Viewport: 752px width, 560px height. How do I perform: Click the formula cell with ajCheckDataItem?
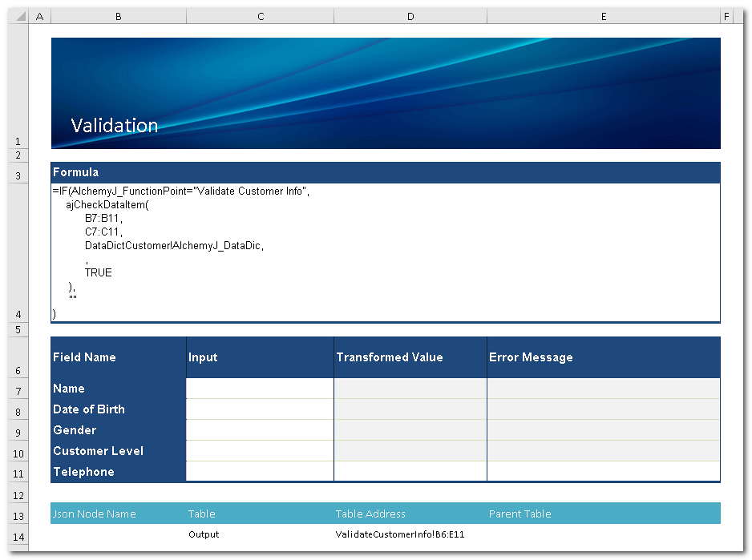pyautogui.click(x=385, y=252)
